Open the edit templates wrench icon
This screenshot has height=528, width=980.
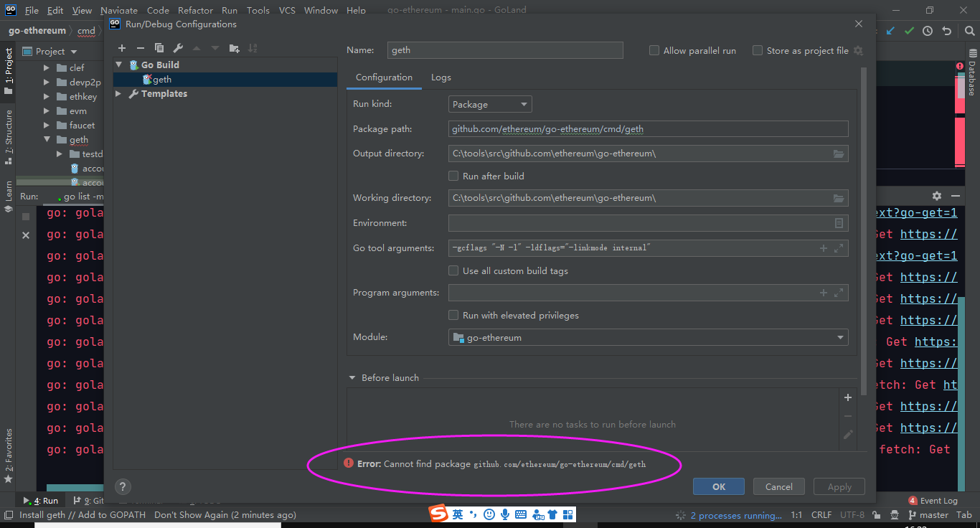click(178, 48)
